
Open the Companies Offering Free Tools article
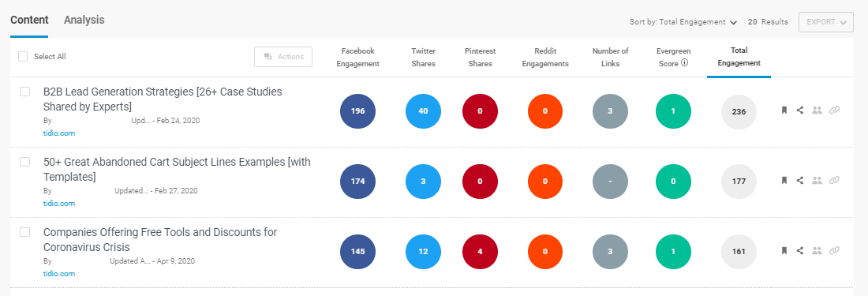pos(160,240)
